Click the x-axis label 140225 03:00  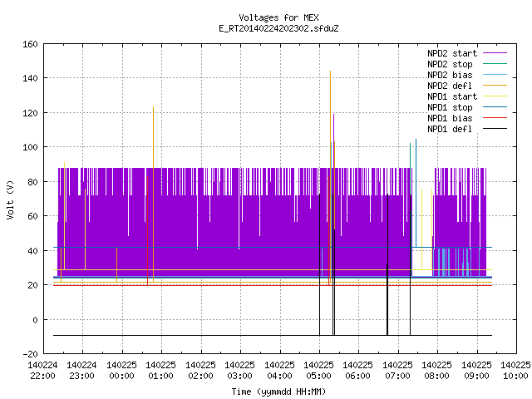tap(239, 371)
